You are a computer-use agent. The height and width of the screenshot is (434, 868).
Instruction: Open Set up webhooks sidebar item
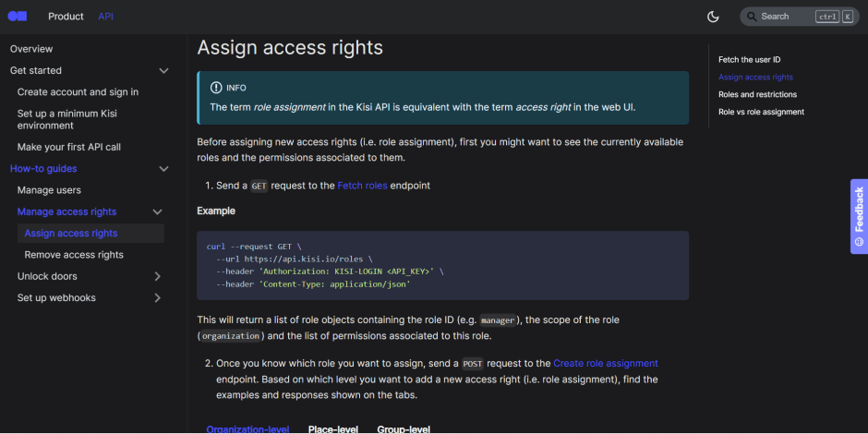(x=56, y=298)
